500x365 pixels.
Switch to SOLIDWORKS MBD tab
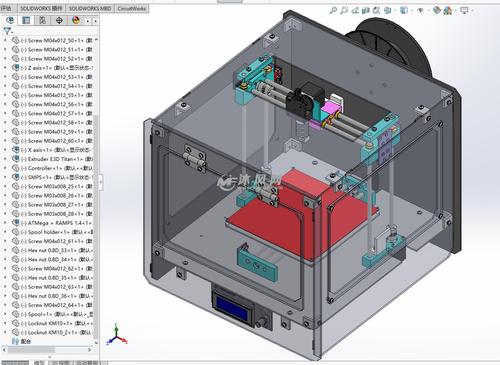pos(90,9)
